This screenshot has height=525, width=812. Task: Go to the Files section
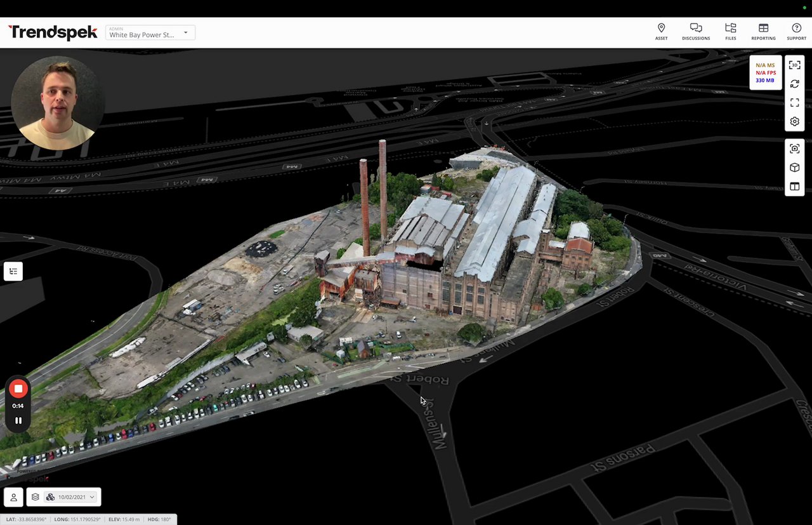tap(731, 32)
